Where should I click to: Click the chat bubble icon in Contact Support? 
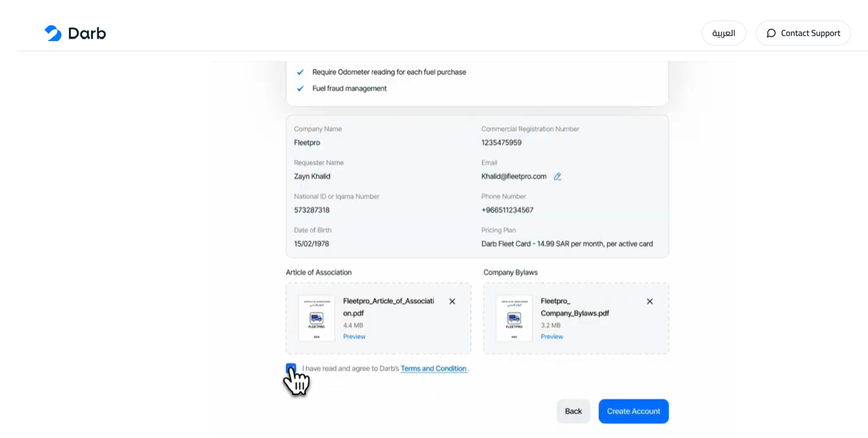click(771, 33)
